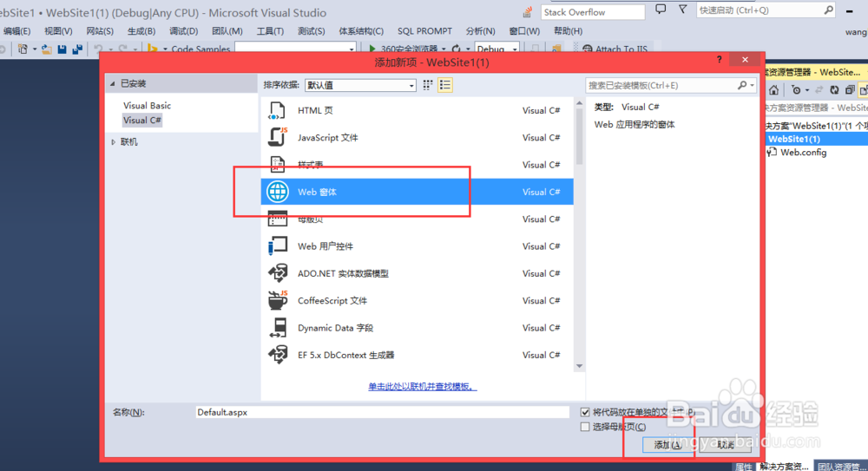Open the 工具(T) menu

coord(270,31)
